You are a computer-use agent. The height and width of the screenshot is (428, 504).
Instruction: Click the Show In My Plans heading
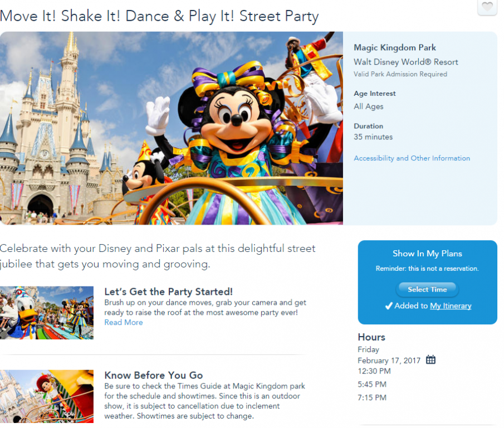coord(427,254)
